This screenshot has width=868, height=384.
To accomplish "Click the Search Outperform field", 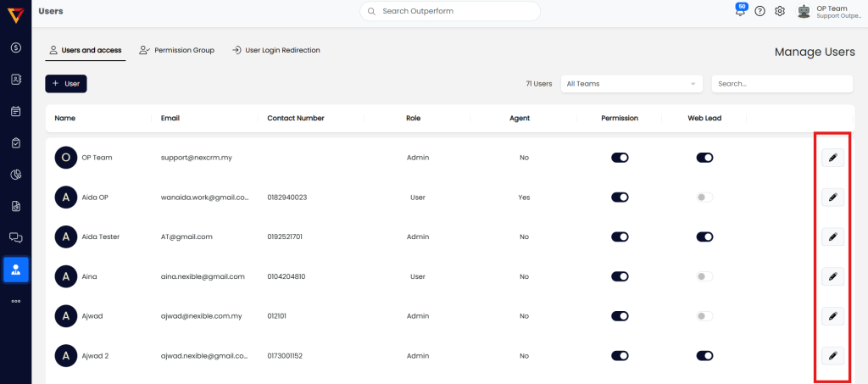I will coord(450,11).
